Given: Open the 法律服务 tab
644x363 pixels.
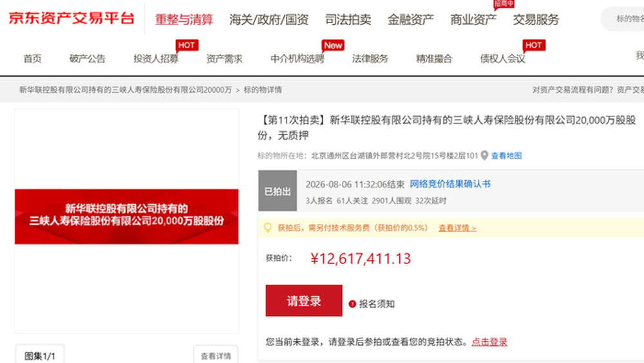Looking at the screenshot, I should pos(370,59).
